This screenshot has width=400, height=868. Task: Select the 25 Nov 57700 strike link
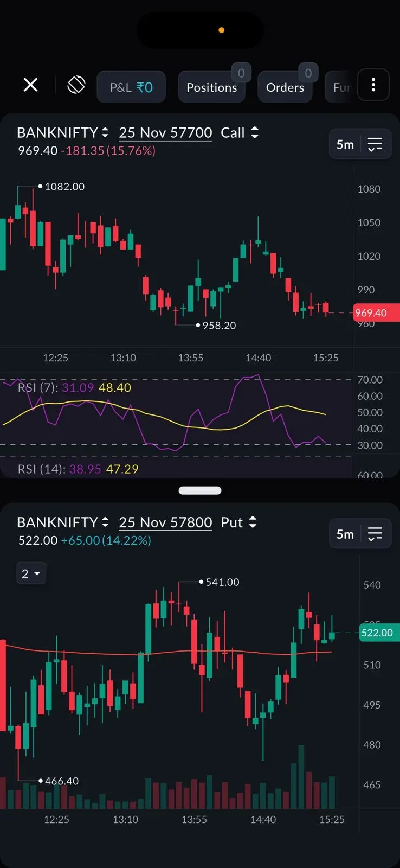click(165, 133)
